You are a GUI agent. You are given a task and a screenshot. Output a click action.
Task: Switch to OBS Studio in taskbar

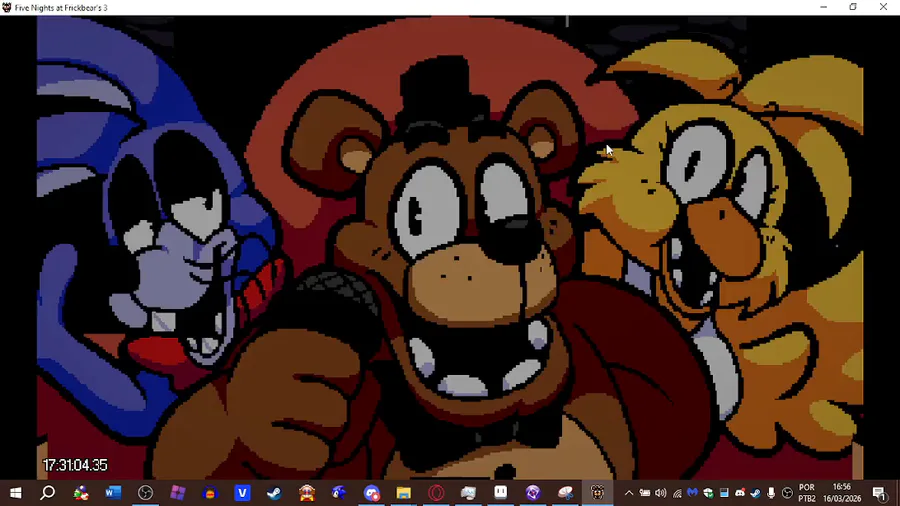coord(145,493)
